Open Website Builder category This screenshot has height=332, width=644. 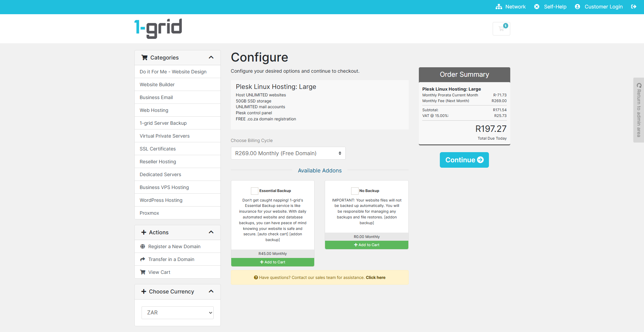[x=177, y=85]
